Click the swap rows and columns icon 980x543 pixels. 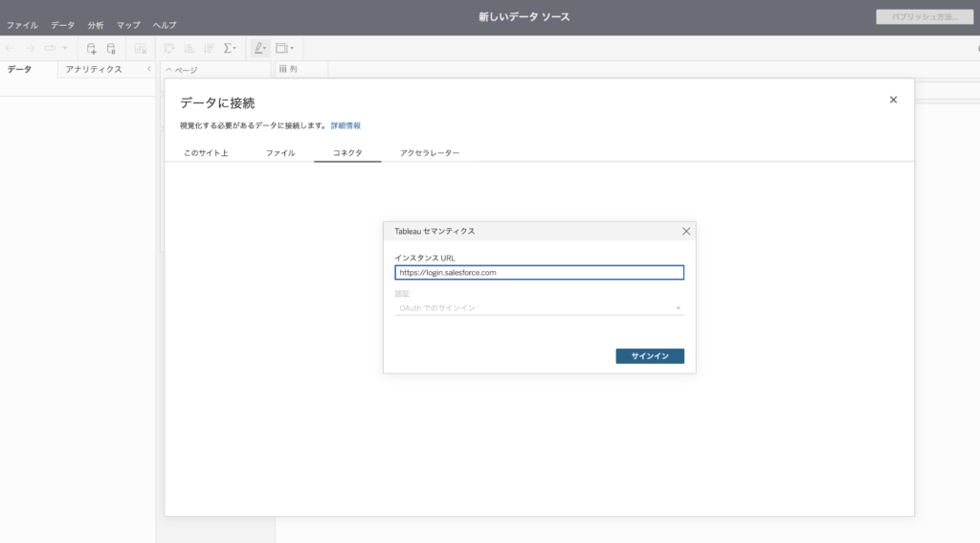coord(168,48)
